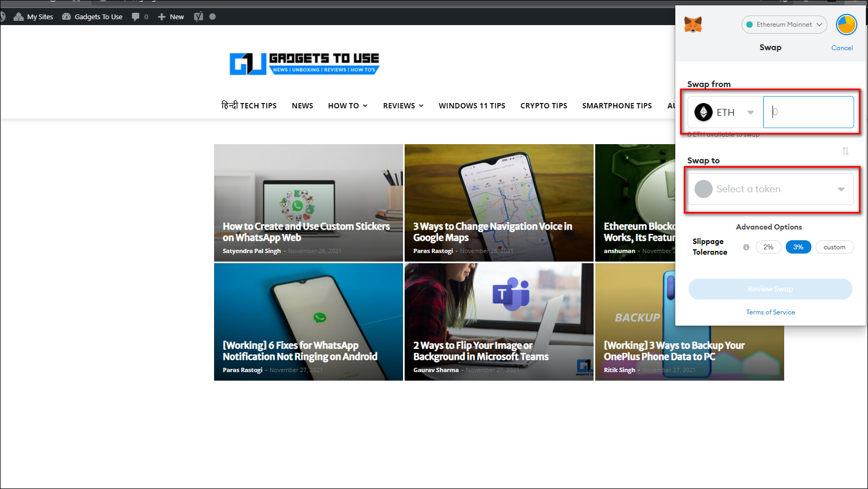Click the Yoast SEO icon

[x=199, y=17]
